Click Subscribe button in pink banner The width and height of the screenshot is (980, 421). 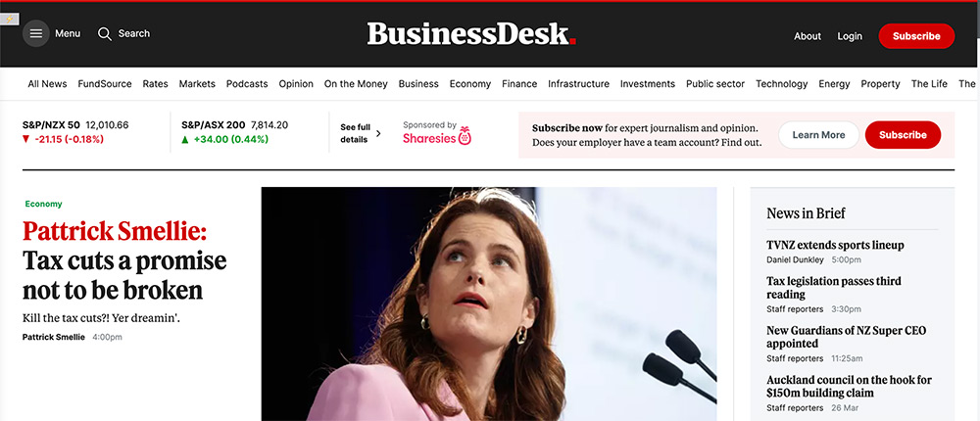[903, 135]
